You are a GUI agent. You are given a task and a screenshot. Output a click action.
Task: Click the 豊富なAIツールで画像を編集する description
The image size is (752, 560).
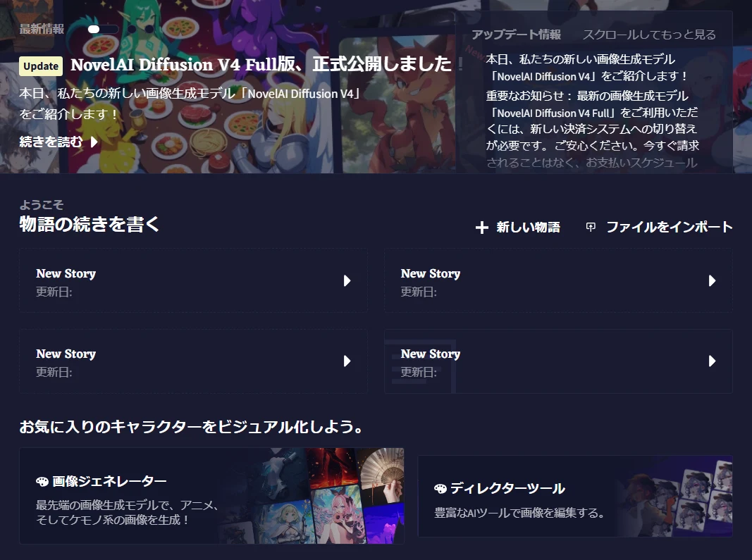(x=519, y=513)
